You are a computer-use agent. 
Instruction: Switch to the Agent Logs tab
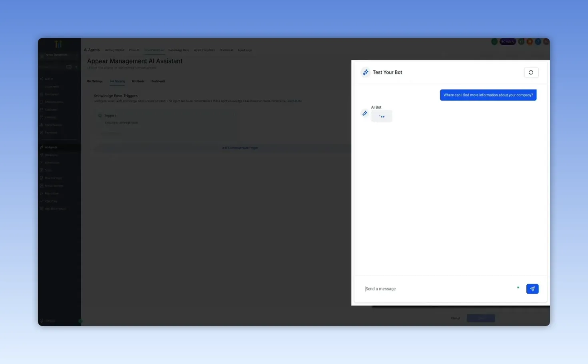point(245,50)
